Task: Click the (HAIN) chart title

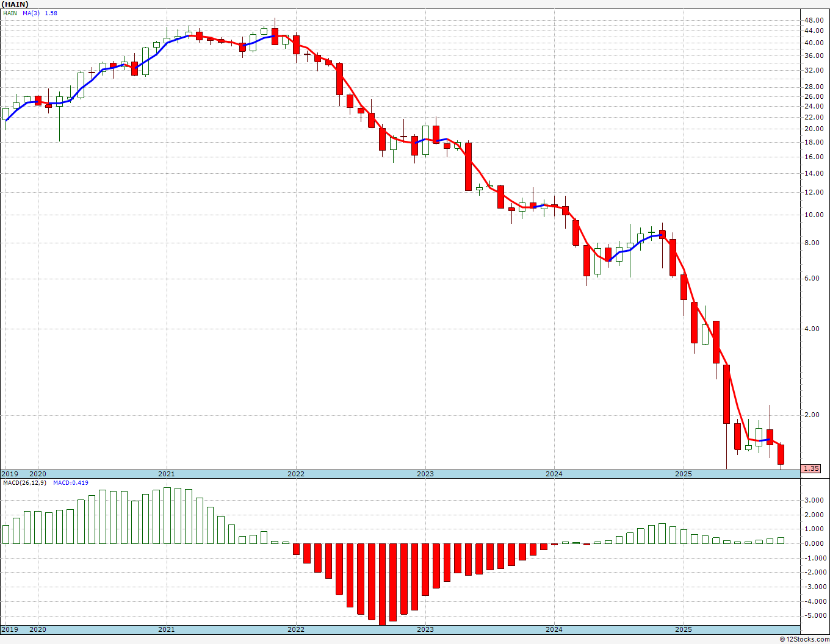Action: [x=15, y=4]
